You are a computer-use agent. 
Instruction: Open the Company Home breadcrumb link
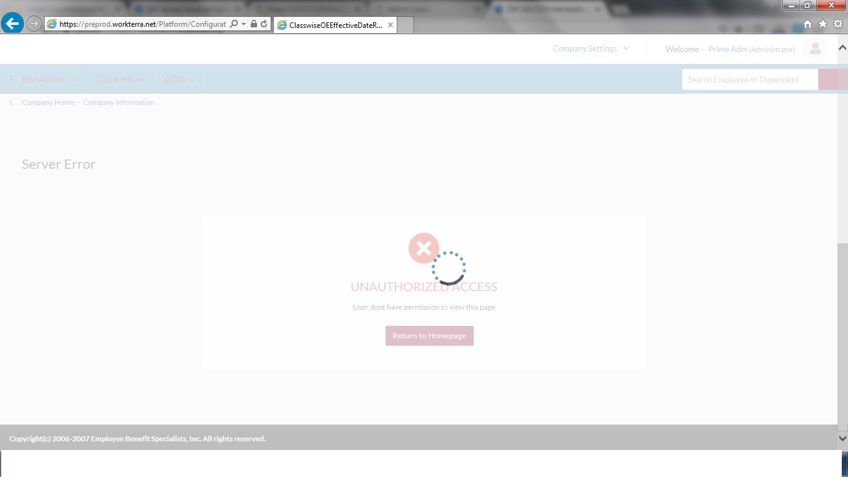[48, 102]
